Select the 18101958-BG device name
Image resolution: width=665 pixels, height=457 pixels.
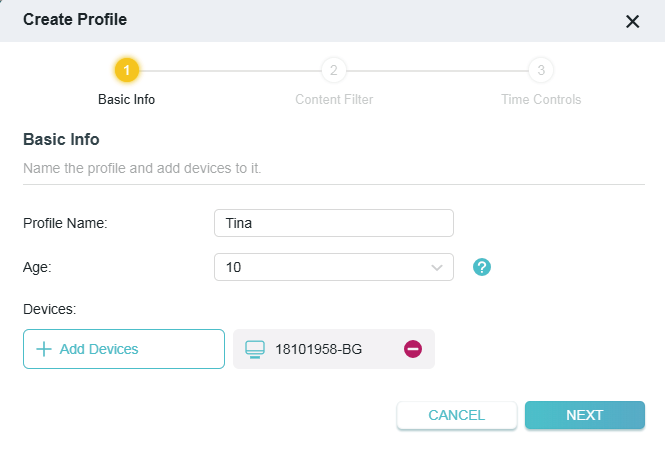tap(319, 349)
